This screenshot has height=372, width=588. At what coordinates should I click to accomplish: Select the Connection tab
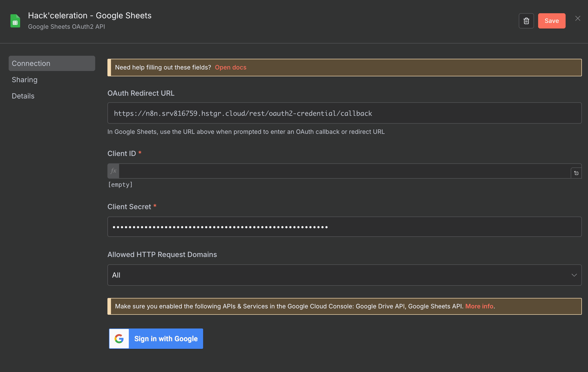click(31, 63)
